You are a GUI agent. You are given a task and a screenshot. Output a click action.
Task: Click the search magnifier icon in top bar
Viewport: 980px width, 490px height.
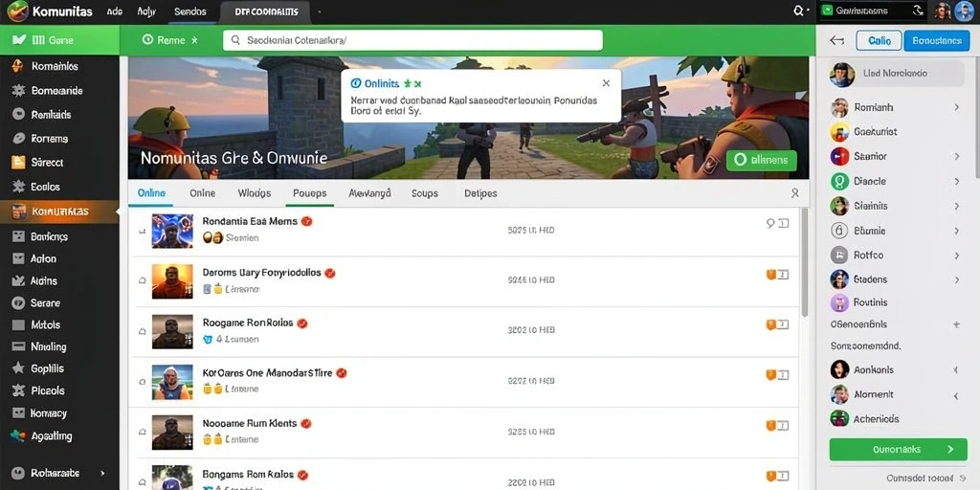click(x=798, y=11)
